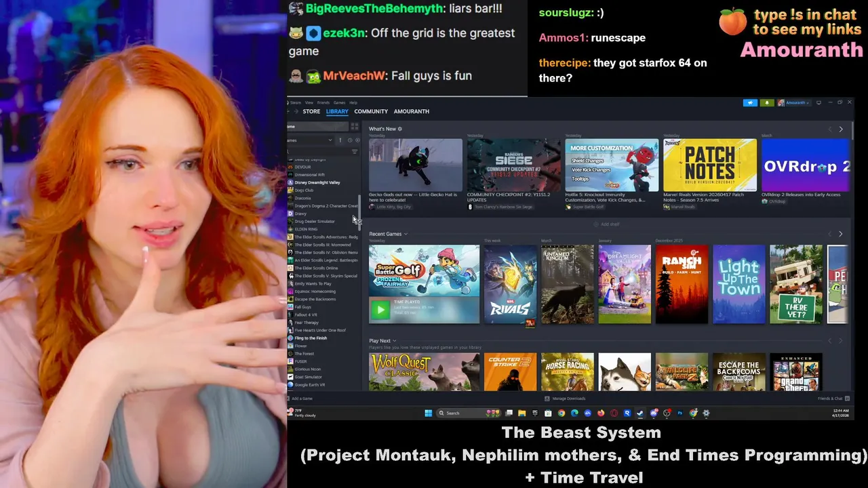This screenshot has height=488, width=868.
Task: Open Steam notifications bell icon
Action: 767,102
